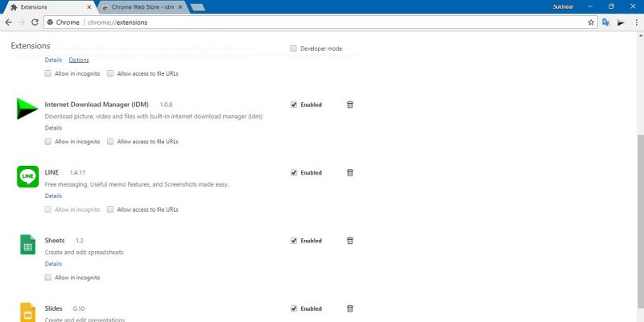Open Chrome's three-dot menu
644x322 pixels.
pyautogui.click(x=635, y=23)
